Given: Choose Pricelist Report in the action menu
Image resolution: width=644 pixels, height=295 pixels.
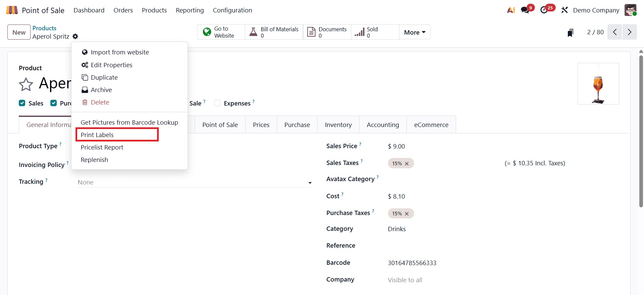Looking at the screenshot, I should click(x=129, y=147).
